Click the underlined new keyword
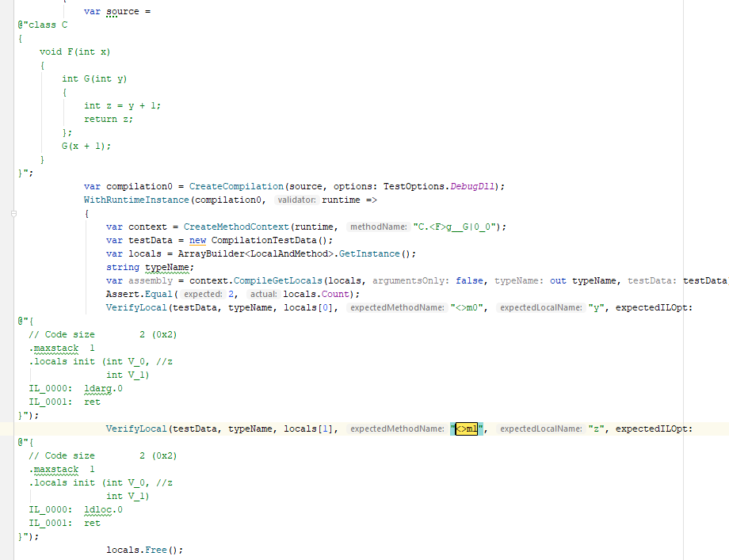This screenshot has width=729, height=560. coord(197,240)
